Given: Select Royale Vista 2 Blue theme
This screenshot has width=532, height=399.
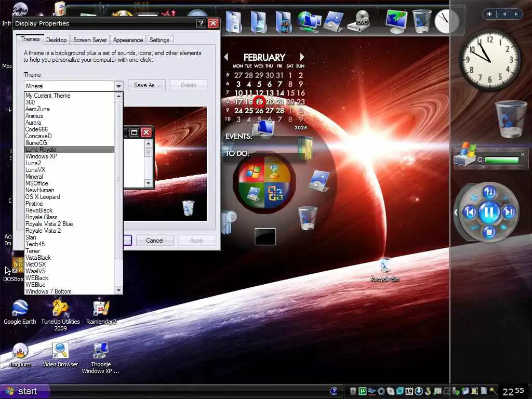Looking at the screenshot, I should (69, 224).
